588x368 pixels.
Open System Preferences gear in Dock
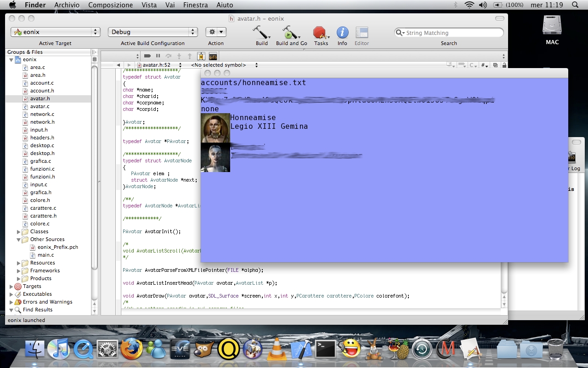108,349
